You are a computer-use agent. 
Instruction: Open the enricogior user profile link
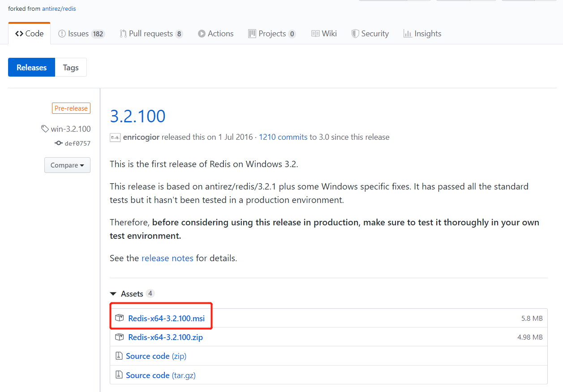pyautogui.click(x=141, y=137)
